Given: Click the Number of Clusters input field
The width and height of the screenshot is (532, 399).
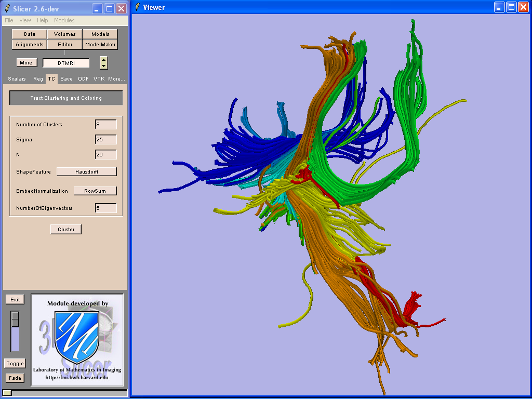Looking at the screenshot, I should (x=106, y=124).
